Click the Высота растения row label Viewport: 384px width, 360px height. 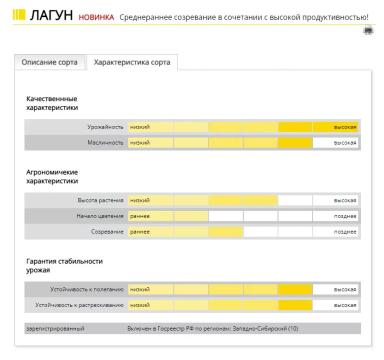(x=100, y=200)
